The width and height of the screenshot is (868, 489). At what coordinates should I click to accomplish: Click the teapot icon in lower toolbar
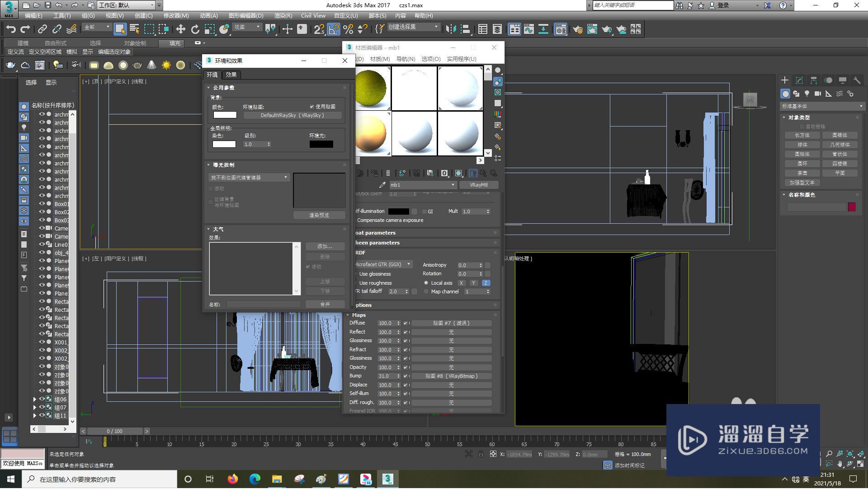10,66
